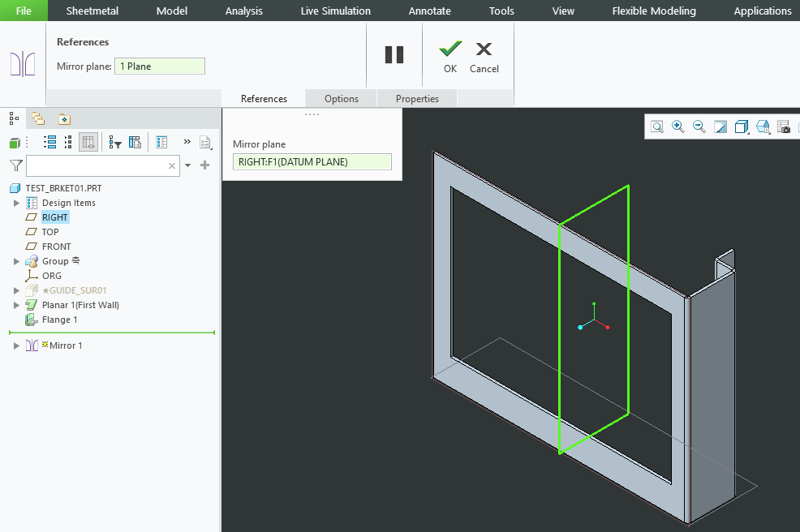The height and width of the screenshot is (532, 800).
Task: Switch to the View ribbon tab
Action: (563, 11)
